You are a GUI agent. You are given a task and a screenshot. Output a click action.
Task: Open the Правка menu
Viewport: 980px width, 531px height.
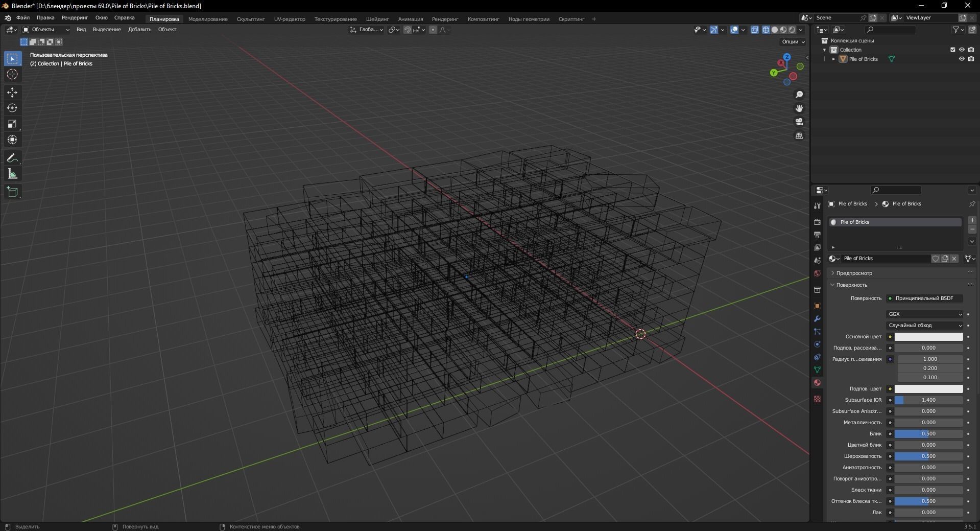click(x=45, y=18)
